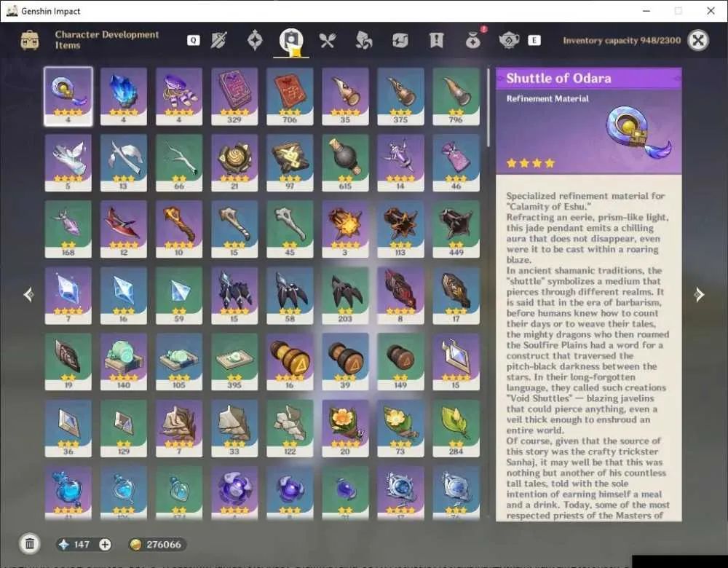Viewport: 728px width, 568px height.
Task: Open the Weapons inventory tab
Action: coord(218,40)
